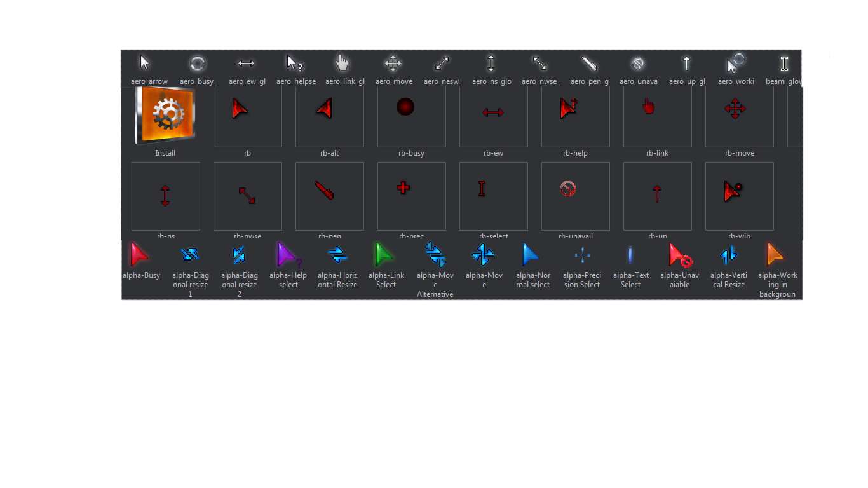Select the alpha-Working in background cursor
The width and height of the screenshot is (868, 488).
(777, 254)
